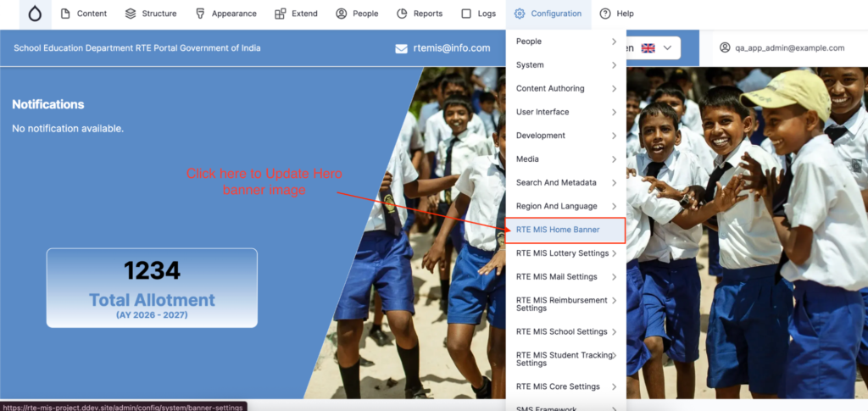This screenshot has width=868, height=411.
Task: Expand RTE MIS Lottery Settings submenu
Action: point(565,253)
